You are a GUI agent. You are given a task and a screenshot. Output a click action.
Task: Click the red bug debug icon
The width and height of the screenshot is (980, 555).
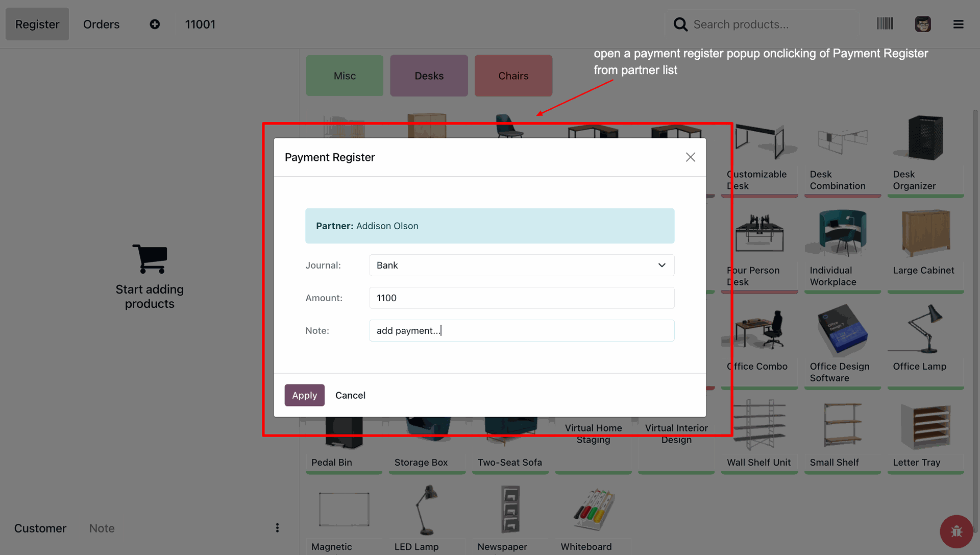click(x=955, y=531)
